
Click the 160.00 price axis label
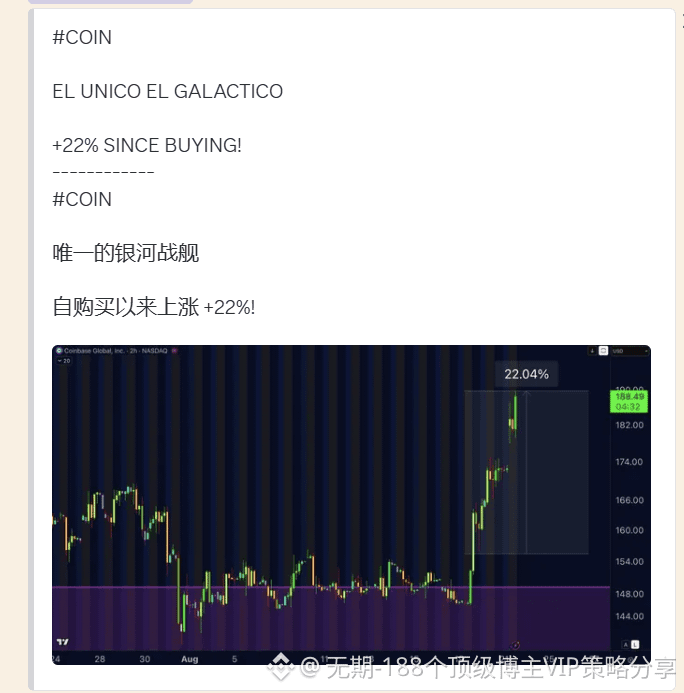click(630, 530)
